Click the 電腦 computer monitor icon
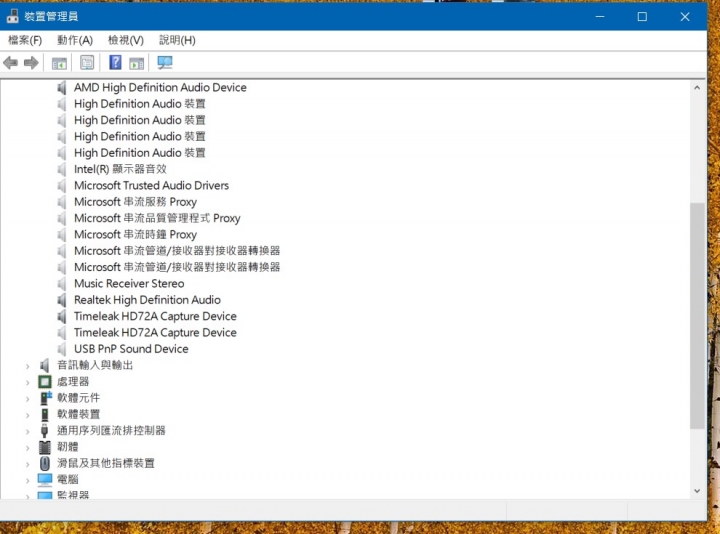 coord(45,479)
